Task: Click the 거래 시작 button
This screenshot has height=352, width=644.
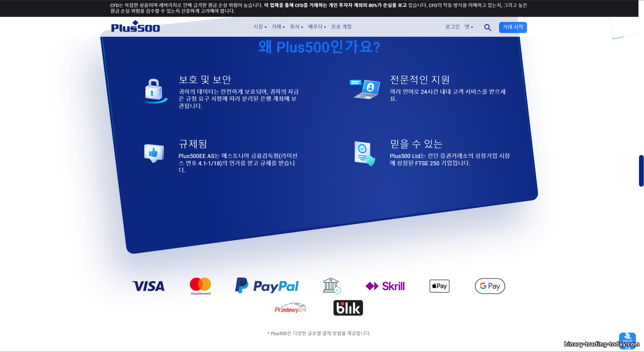Action: 513,27
